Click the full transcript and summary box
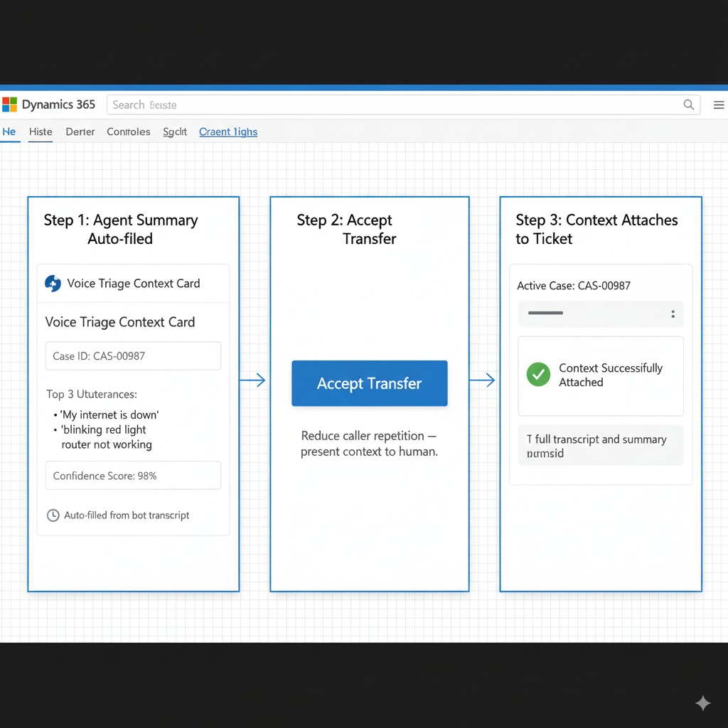 tap(600, 446)
